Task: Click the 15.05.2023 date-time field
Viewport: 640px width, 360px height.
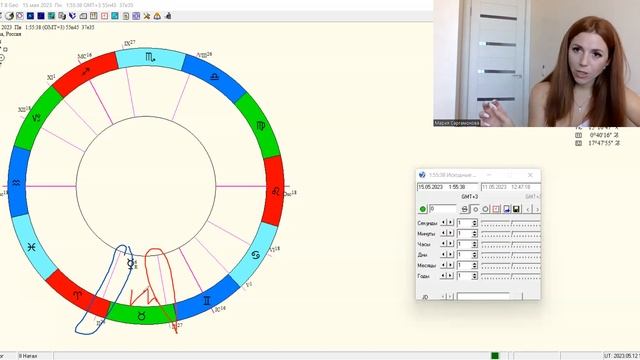Action: [x=448, y=187]
